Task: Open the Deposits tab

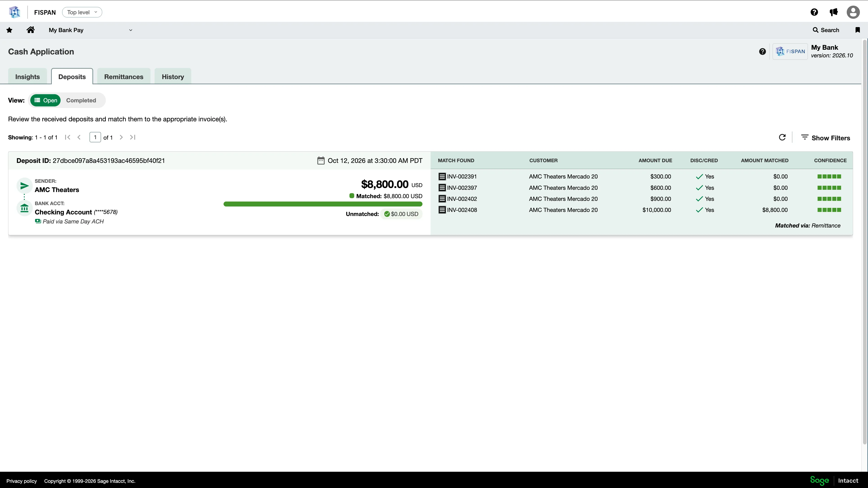Action: 72,76
